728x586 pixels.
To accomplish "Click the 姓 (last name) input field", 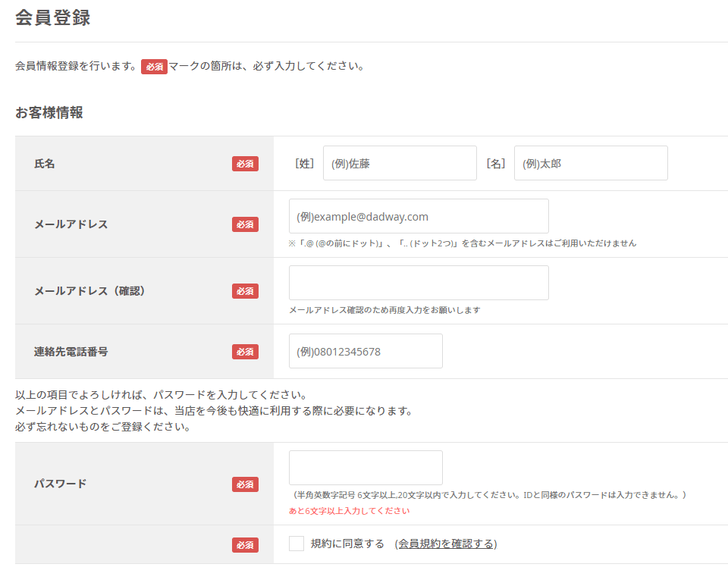I will tap(400, 163).
